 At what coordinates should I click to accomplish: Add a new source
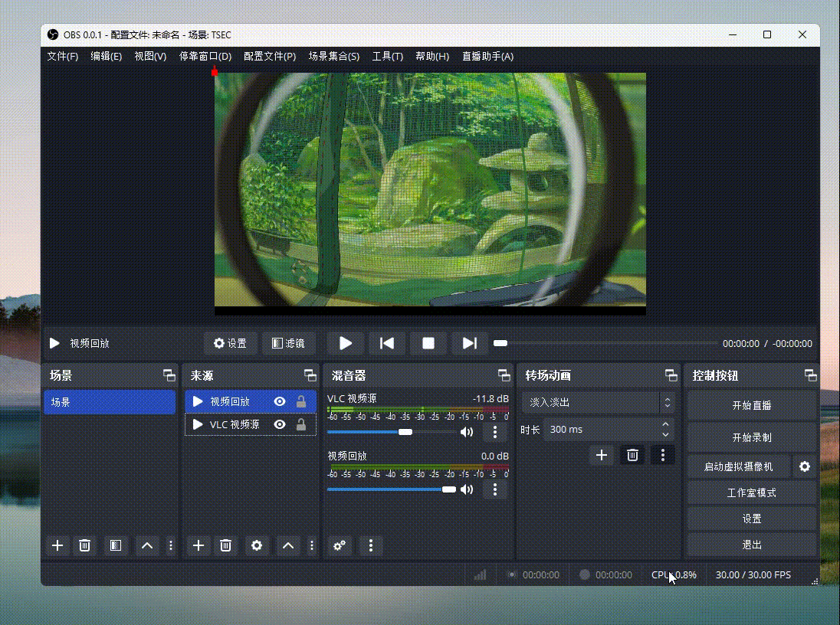coord(199,546)
